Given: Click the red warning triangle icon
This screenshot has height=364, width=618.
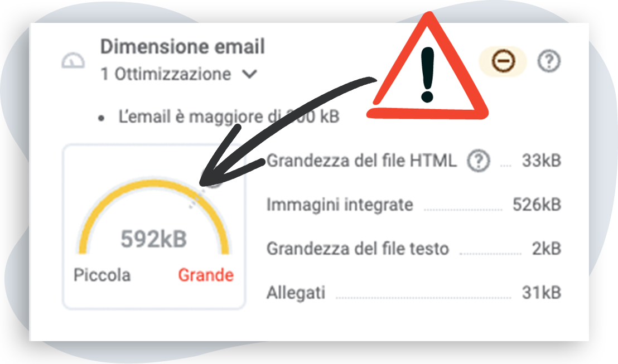Looking at the screenshot, I should (428, 67).
